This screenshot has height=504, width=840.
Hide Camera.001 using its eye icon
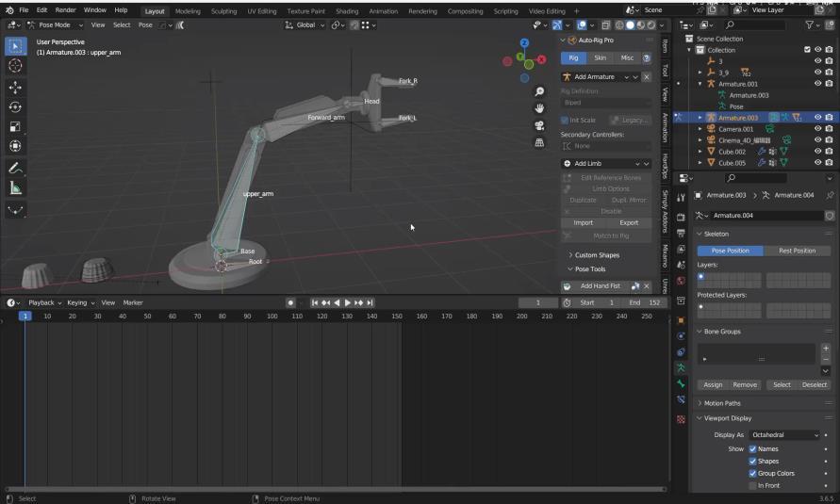pos(817,129)
